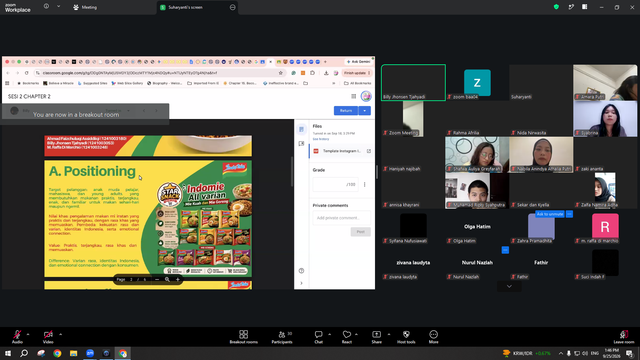Click the browser address bar URL
640x360 pixels.
[130, 73]
